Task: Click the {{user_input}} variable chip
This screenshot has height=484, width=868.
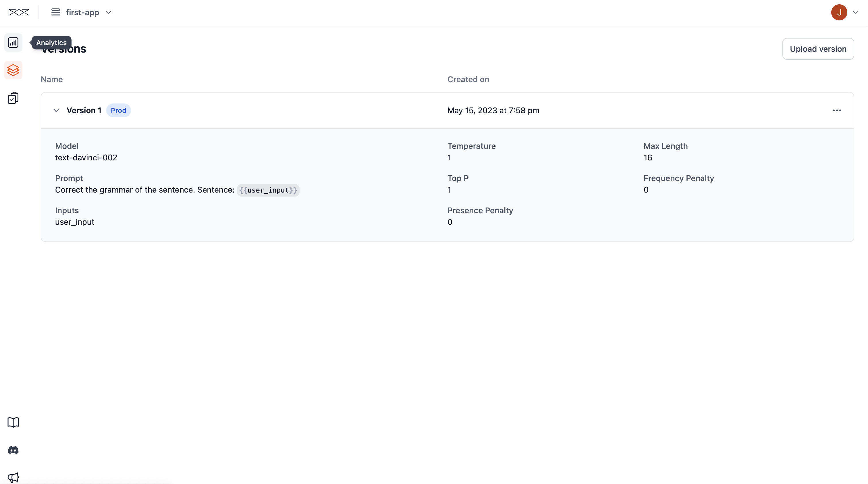Action: [x=268, y=190]
